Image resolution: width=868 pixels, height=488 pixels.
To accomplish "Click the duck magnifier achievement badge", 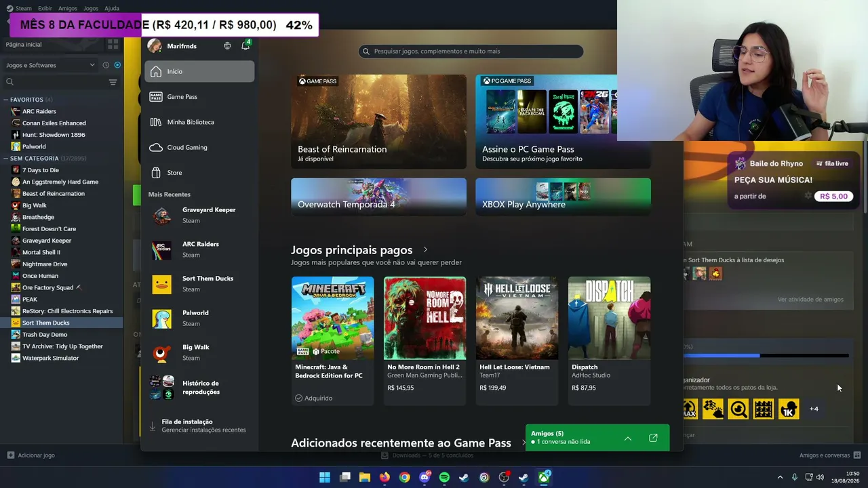I will (x=738, y=409).
